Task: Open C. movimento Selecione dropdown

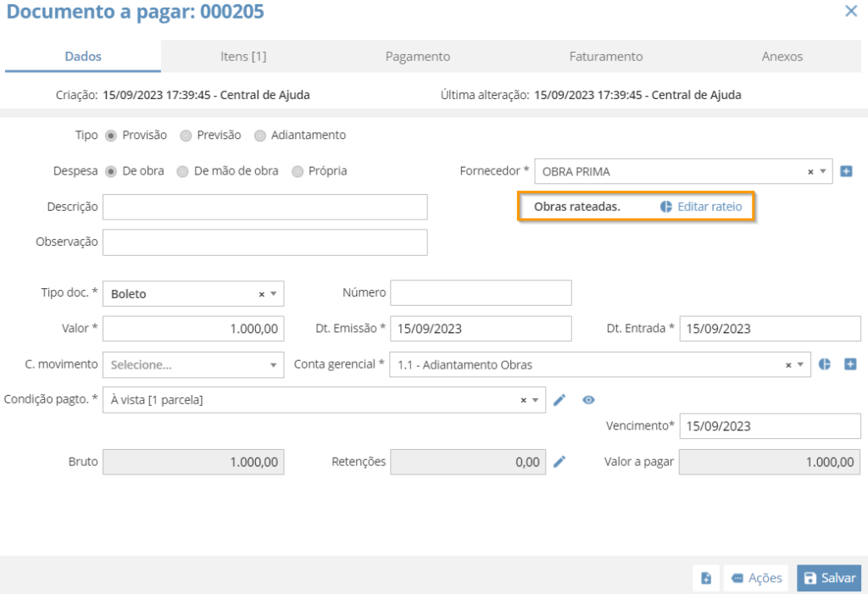Action: 193,365
